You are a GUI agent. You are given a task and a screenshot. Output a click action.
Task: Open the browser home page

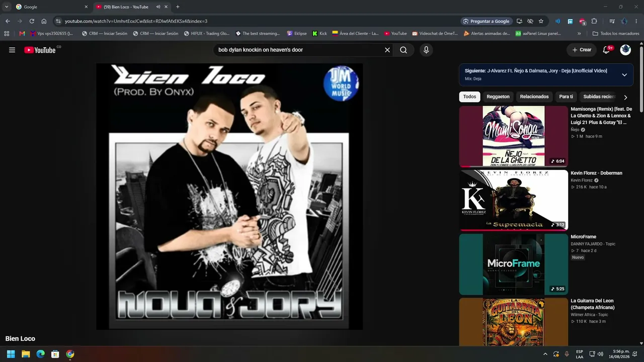tap(44, 21)
